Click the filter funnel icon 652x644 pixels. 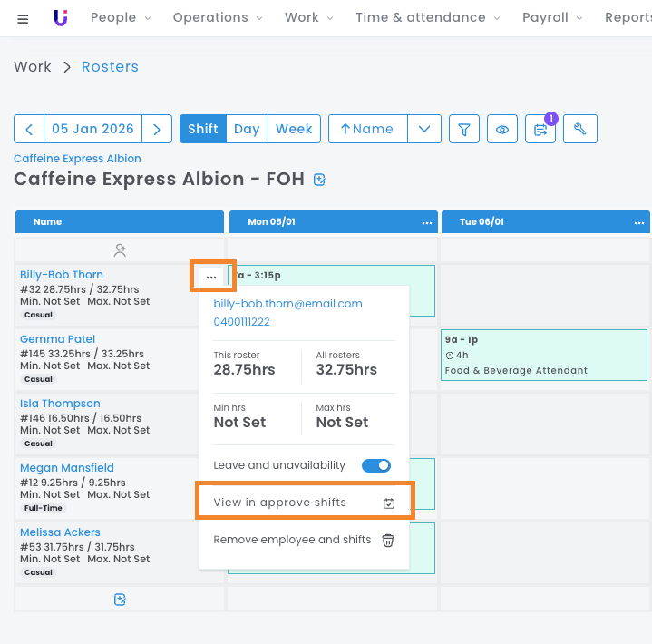(x=464, y=130)
